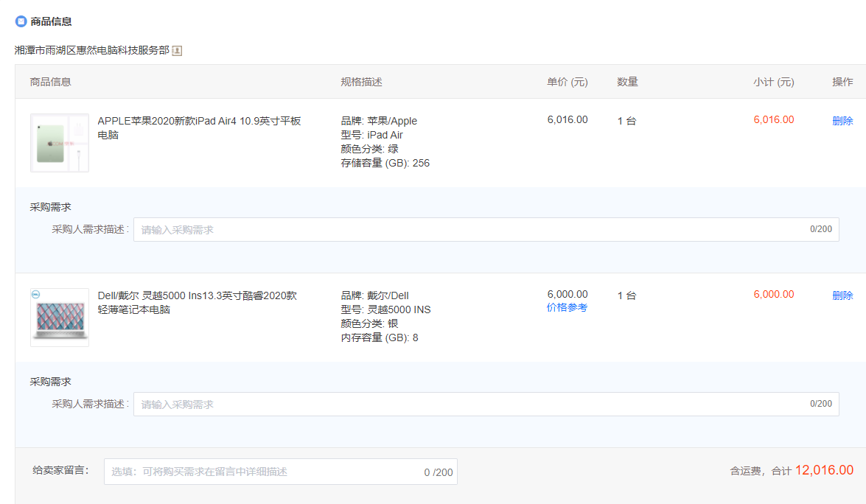The width and height of the screenshot is (866, 504).
Task: Focus purchase requirement field for iPad item
Action: point(486,230)
